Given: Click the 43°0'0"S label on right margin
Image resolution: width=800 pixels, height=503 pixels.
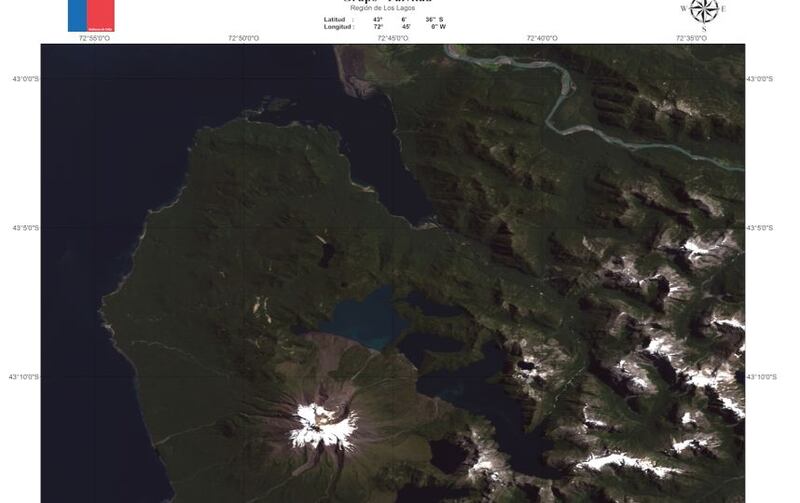Looking at the screenshot, I should pos(760,79).
